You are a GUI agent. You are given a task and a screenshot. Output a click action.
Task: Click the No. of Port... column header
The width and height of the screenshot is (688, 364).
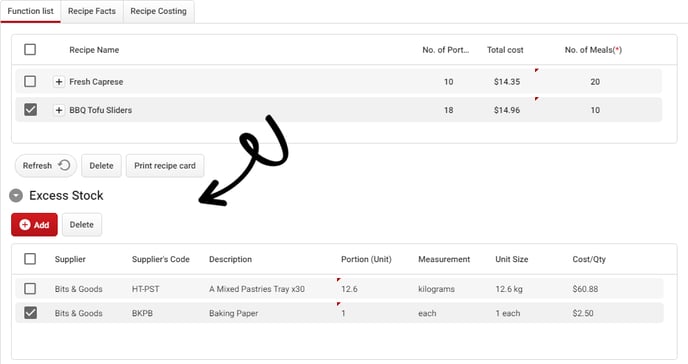click(445, 50)
